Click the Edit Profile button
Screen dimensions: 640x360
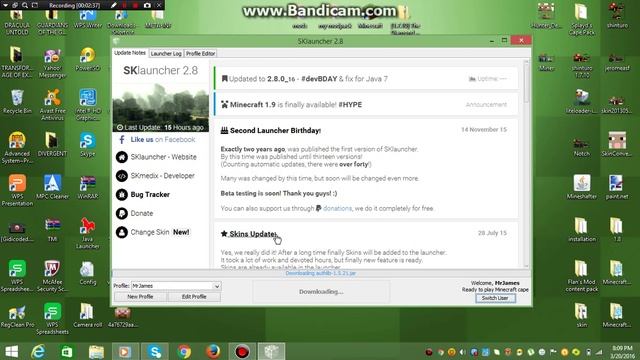click(194, 297)
